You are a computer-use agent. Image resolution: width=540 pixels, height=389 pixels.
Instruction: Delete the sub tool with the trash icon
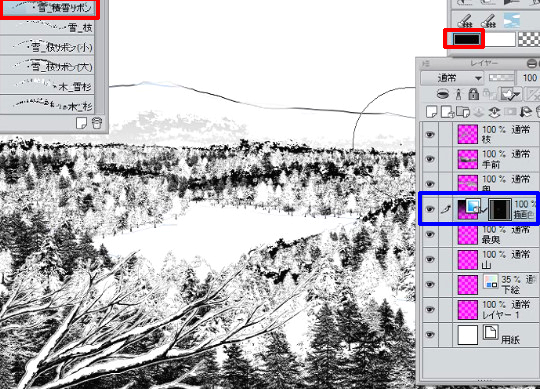point(97,123)
